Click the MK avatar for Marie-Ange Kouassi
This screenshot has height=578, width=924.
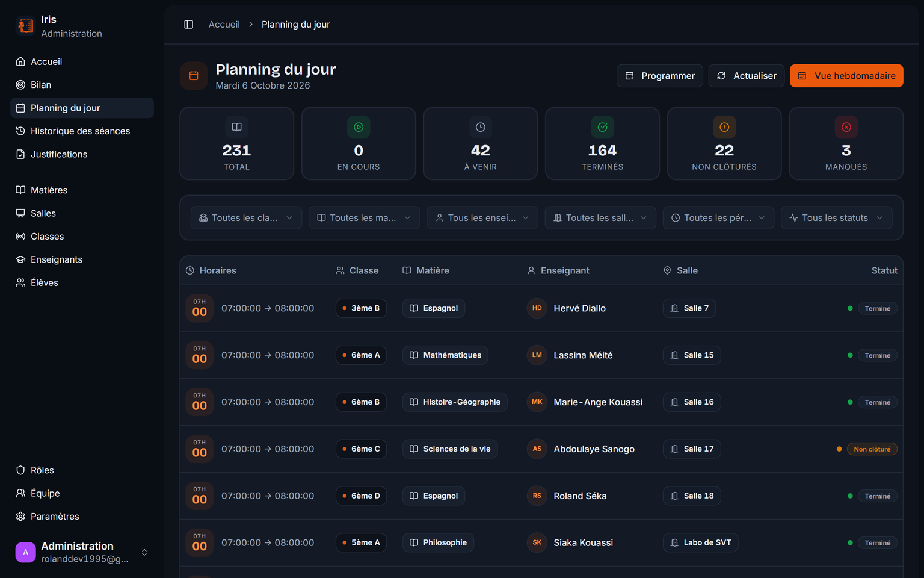pyautogui.click(x=537, y=402)
